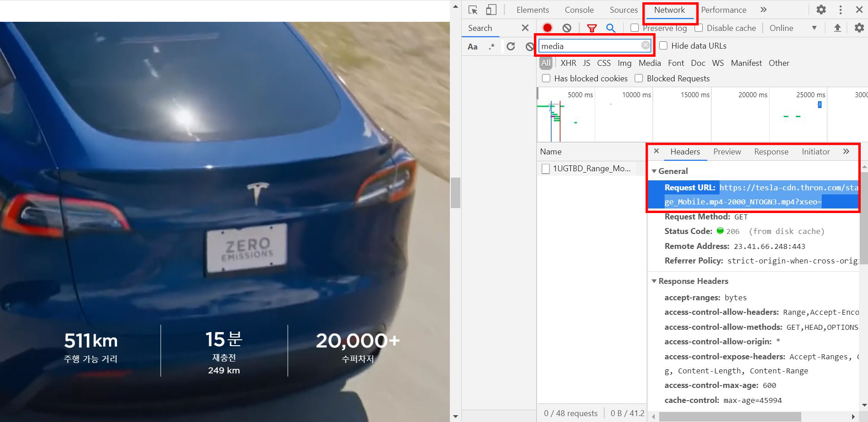Filter requests by XHR
Screen dimensions: 868x422
click(x=568, y=63)
